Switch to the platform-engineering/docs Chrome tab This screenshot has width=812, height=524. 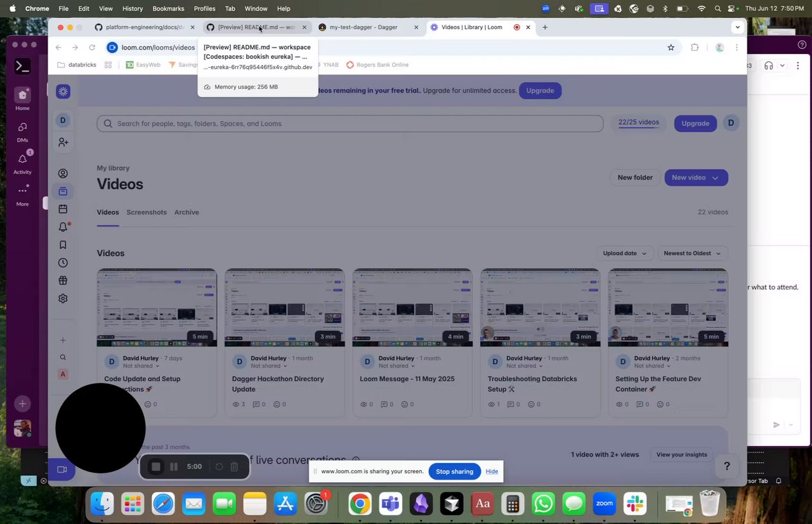145,27
